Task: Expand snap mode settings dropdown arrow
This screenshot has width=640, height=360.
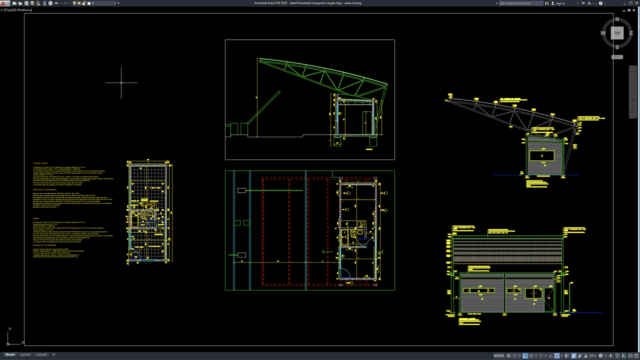Action: point(520,356)
